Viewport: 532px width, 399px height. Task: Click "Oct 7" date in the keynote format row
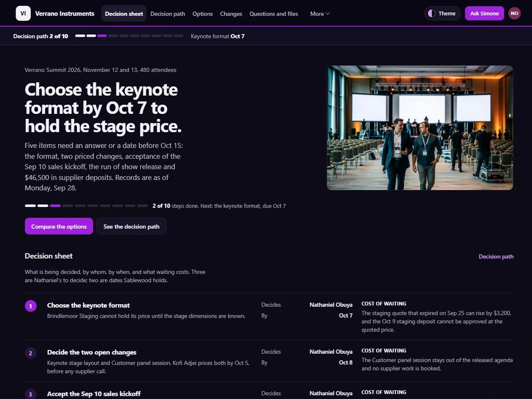346,316
